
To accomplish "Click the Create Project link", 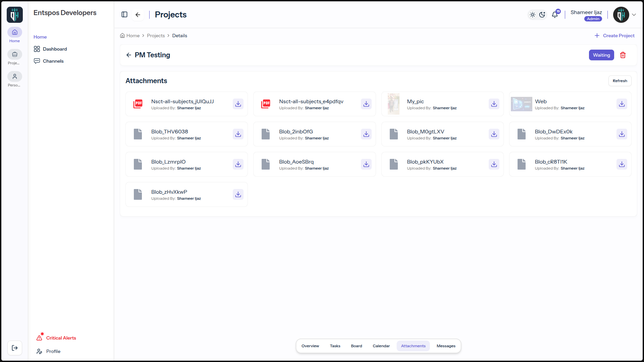I will coord(614,36).
